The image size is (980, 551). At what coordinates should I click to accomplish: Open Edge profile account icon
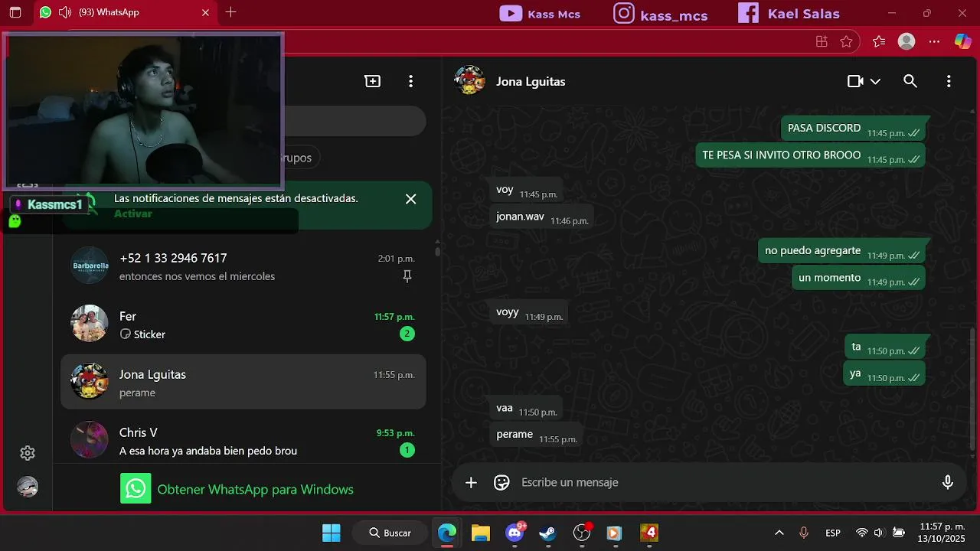coord(906,41)
